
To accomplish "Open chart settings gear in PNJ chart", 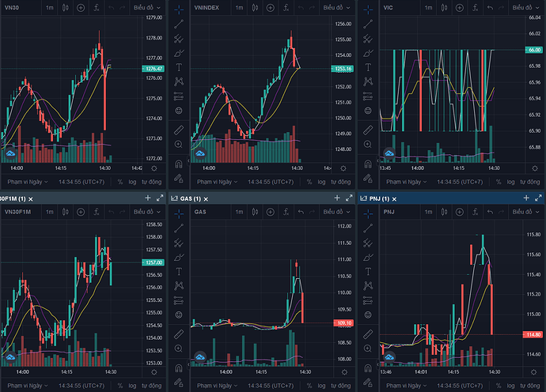I will pyautogui.click(x=533, y=372).
